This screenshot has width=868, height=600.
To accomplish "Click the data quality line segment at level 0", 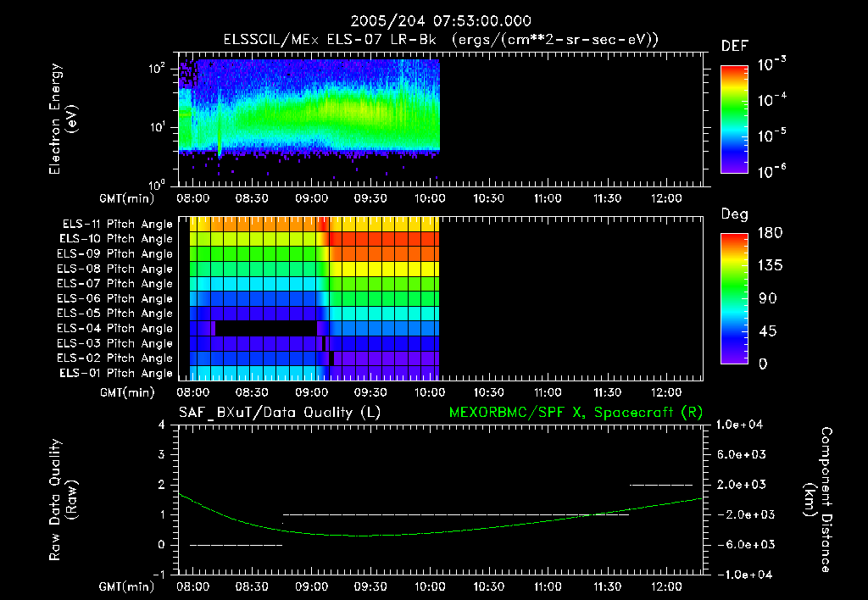I will click(236, 545).
